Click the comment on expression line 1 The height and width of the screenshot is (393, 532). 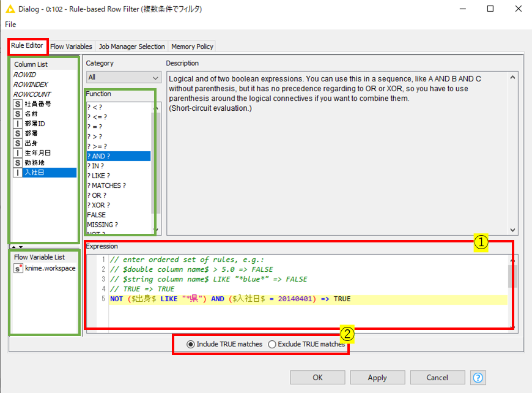[x=187, y=260]
